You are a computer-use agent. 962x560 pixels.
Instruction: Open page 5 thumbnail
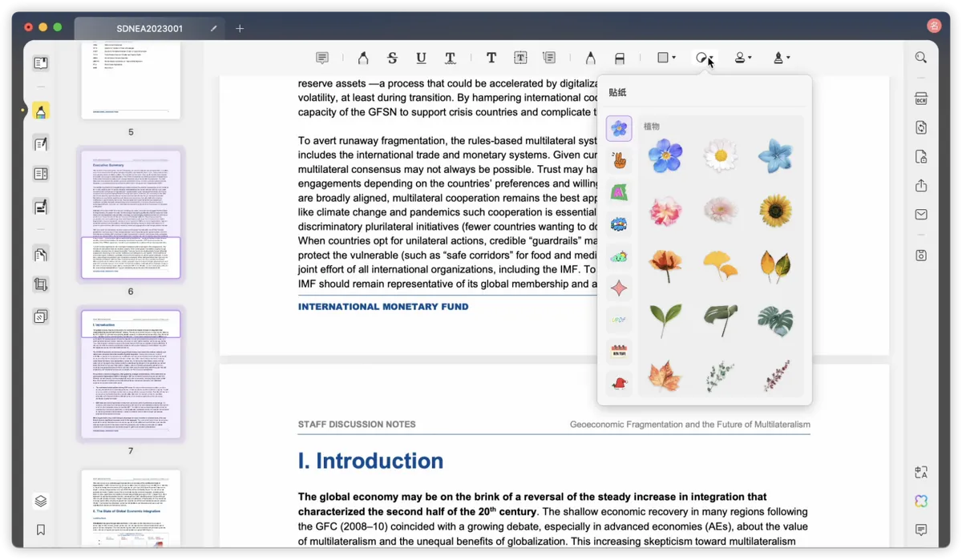(x=131, y=80)
